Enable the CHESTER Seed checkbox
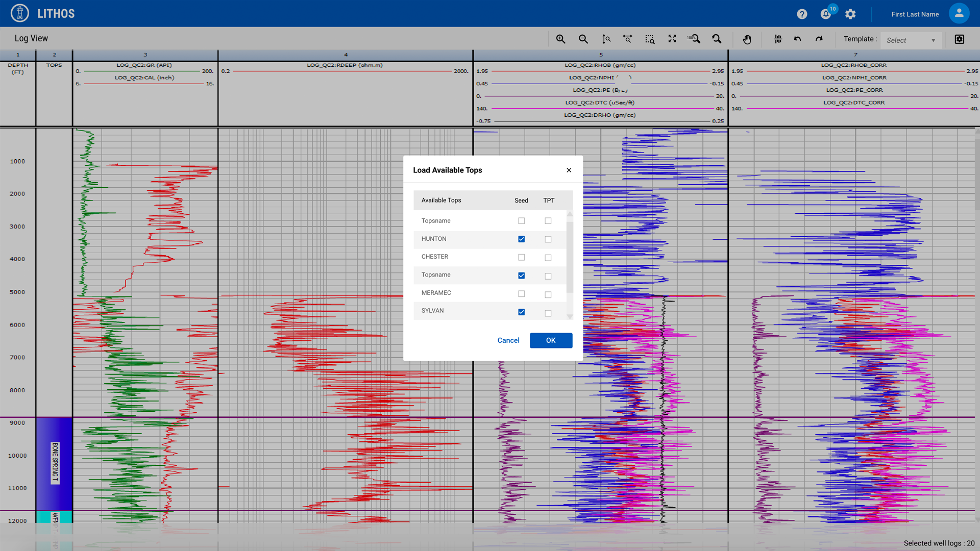The height and width of the screenshot is (551, 980). click(521, 258)
